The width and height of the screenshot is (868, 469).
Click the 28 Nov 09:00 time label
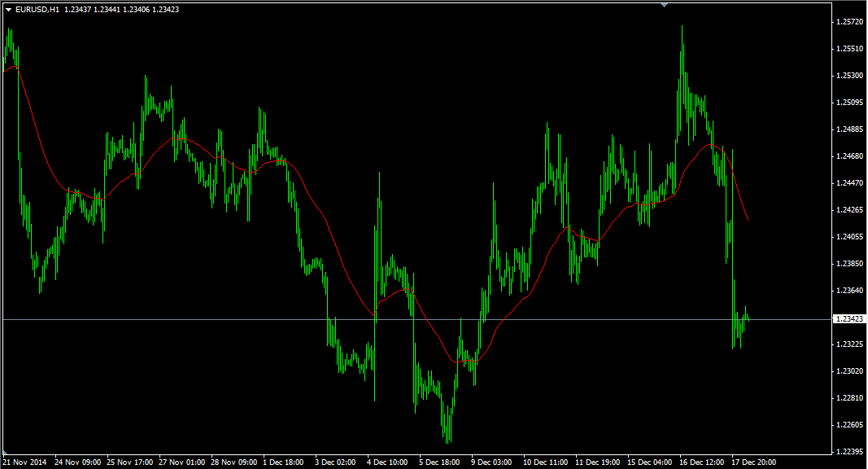233,462
